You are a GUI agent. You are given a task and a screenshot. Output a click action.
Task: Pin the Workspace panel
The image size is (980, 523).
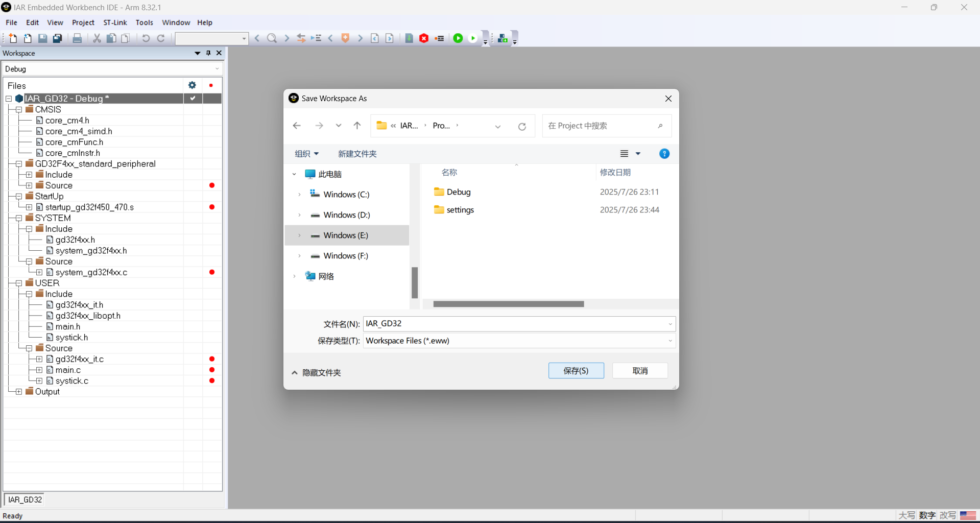[208, 53]
